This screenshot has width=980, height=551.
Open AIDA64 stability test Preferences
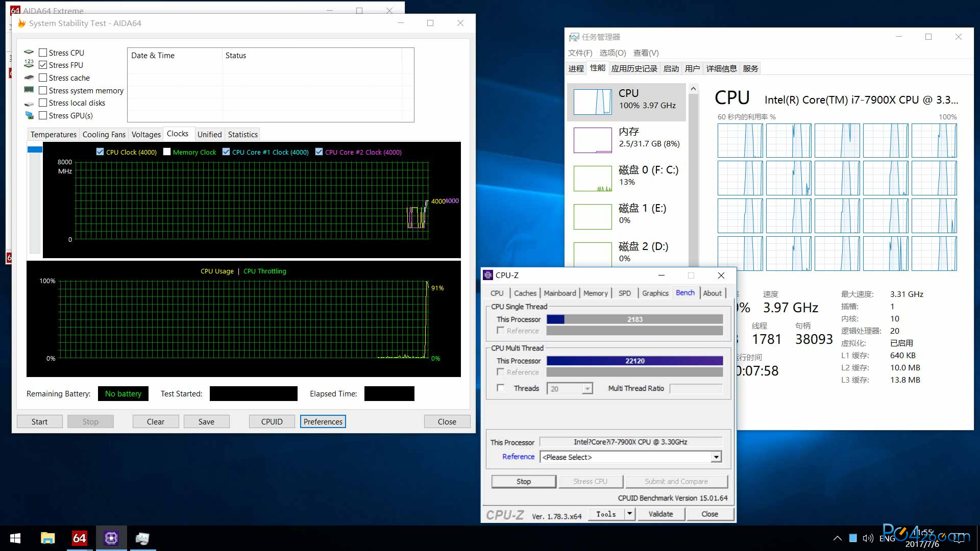click(323, 421)
